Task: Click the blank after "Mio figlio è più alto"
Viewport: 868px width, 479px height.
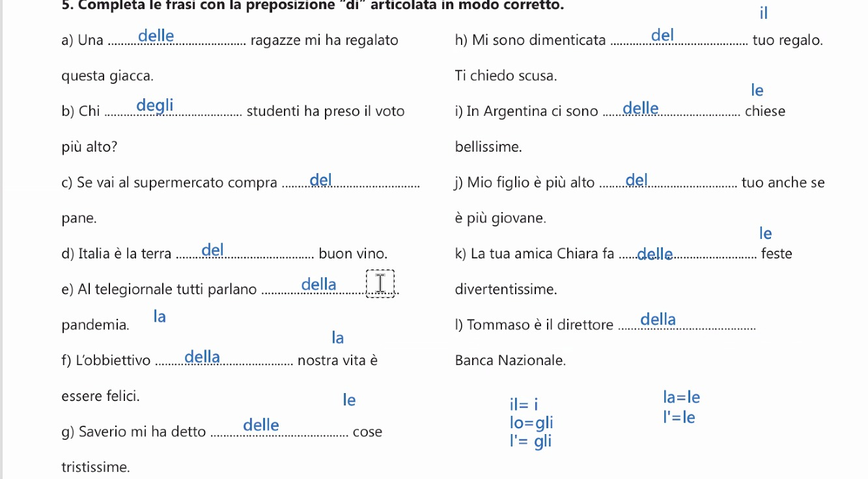Action: tap(667, 185)
